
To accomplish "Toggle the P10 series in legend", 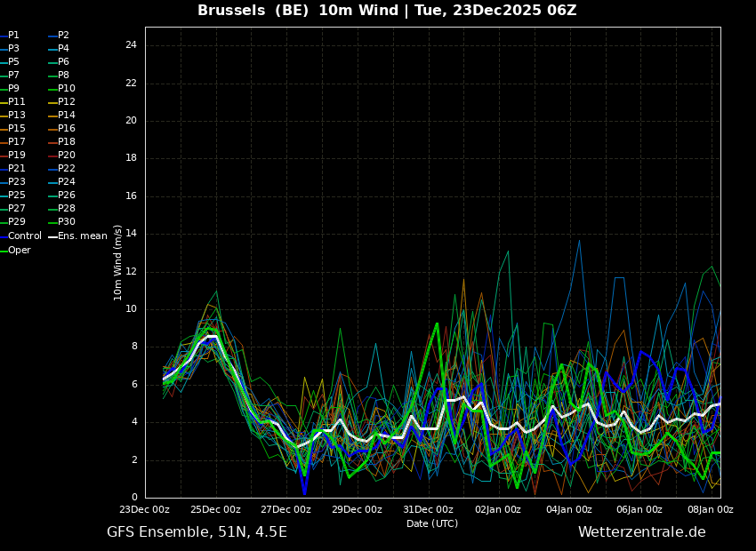I will click(x=66, y=89).
